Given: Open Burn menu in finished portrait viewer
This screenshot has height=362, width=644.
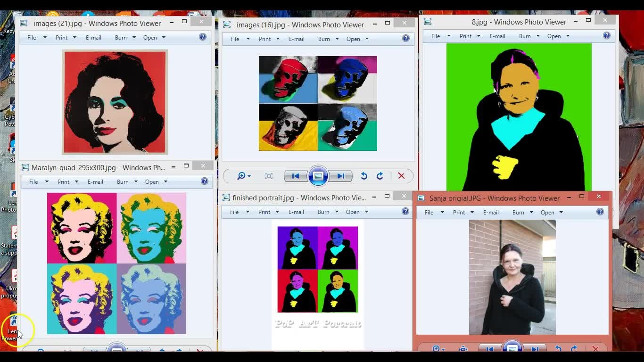Looking at the screenshot, I should pos(328,212).
